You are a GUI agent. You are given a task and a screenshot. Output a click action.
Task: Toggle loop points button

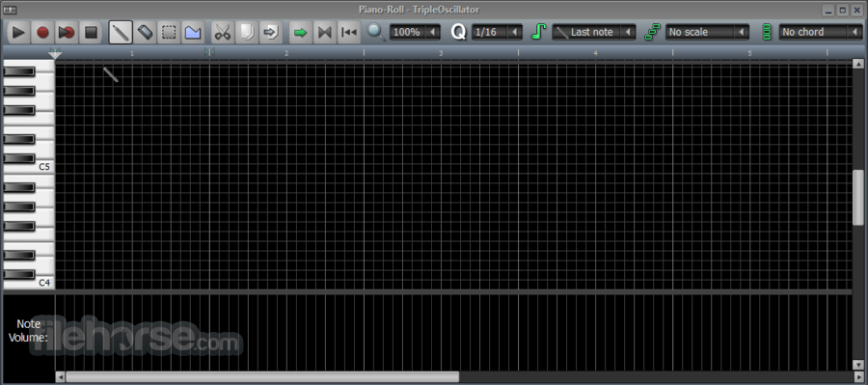pos(324,33)
